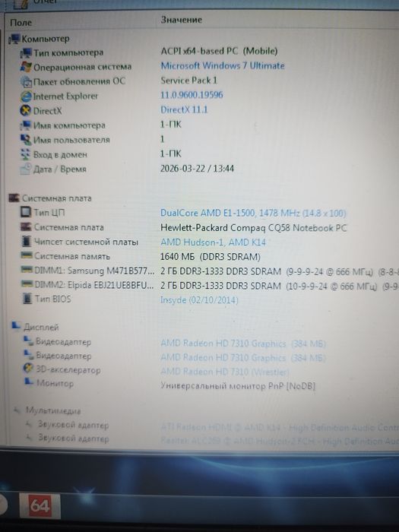Screen dimensions: 399x532
Task: Open the Insyde (02/10/2014) link
Action: (x=199, y=300)
